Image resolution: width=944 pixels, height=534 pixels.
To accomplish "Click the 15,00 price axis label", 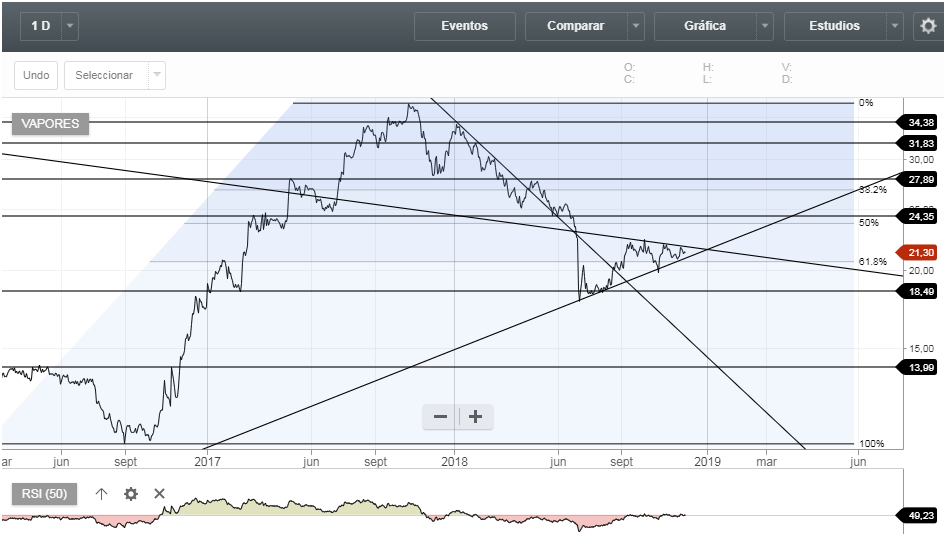I will click(921, 349).
